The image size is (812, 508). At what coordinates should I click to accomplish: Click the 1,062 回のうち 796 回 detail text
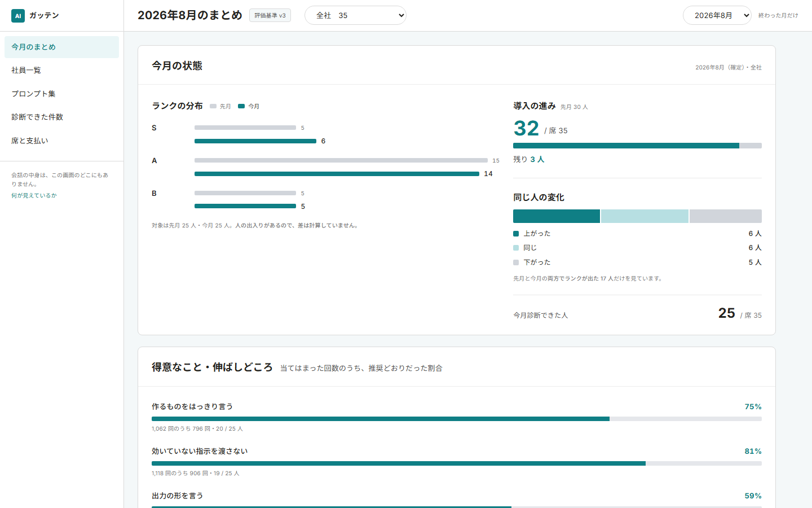(197, 429)
